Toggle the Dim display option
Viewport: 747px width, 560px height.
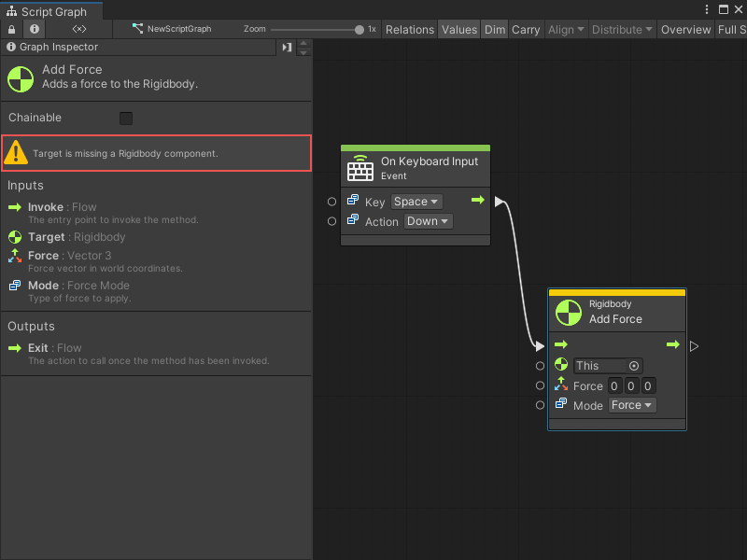pyautogui.click(x=495, y=29)
